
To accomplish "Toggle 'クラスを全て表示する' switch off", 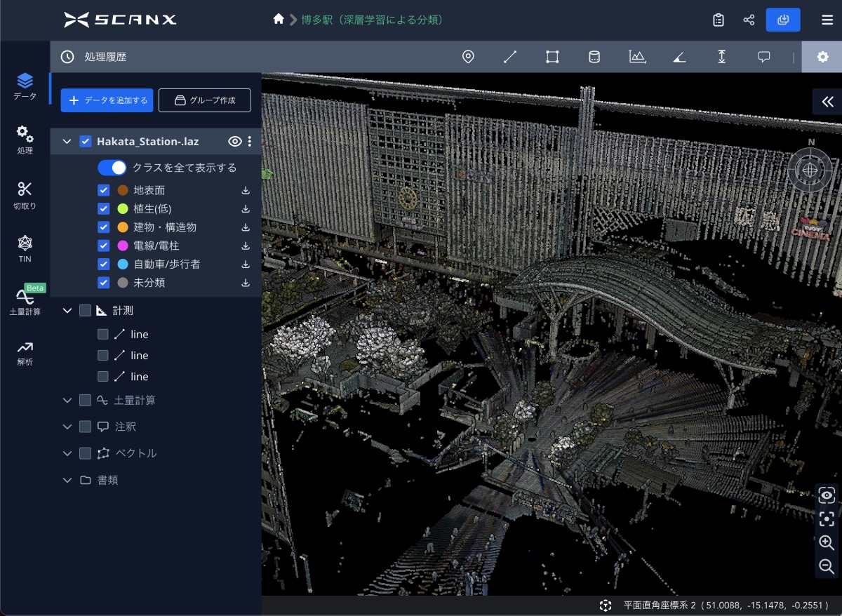I will coord(112,168).
